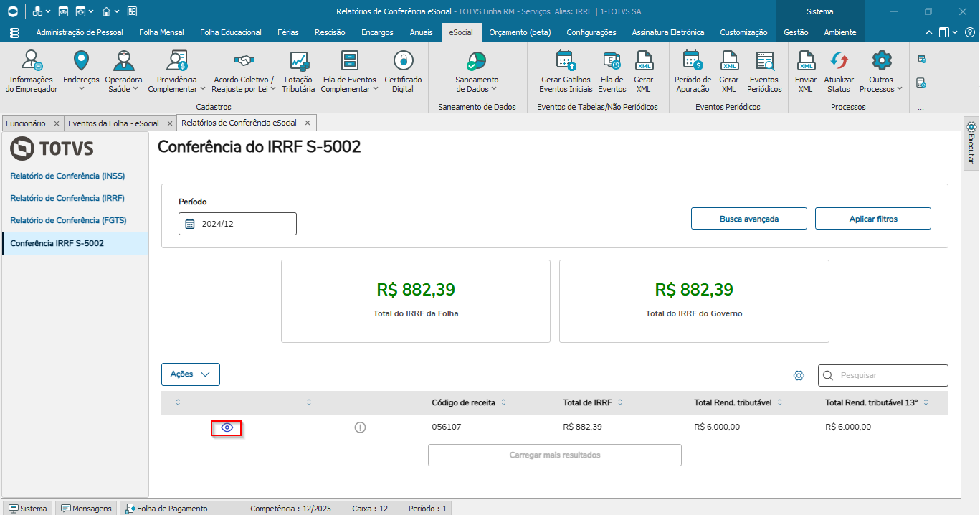Image resolution: width=980 pixels, height=515 pixels.
Task: Click Carregar mais resultados button
Action: point(555,455)
